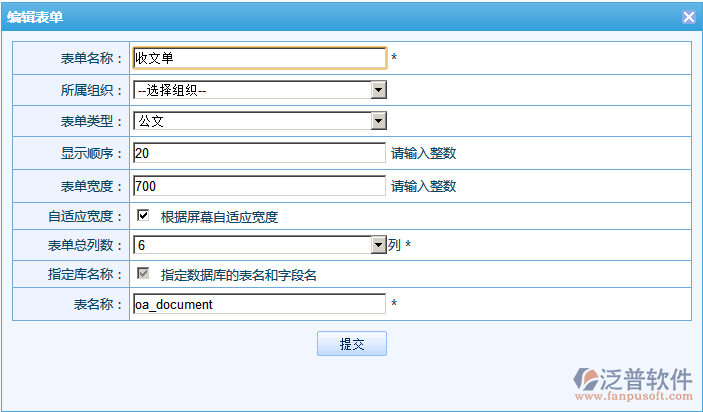Click the 根据屏幕自适应宽度 checkbox label
The height and width of the screenshot is (412, 703).
click(219, 217)
